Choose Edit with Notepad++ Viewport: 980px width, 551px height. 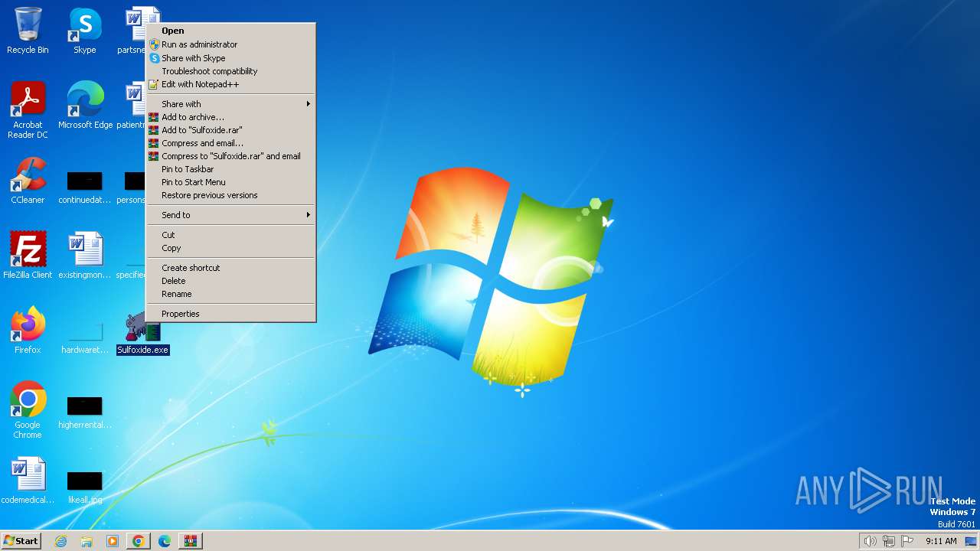pyautogui.click(x=230, y=84)
